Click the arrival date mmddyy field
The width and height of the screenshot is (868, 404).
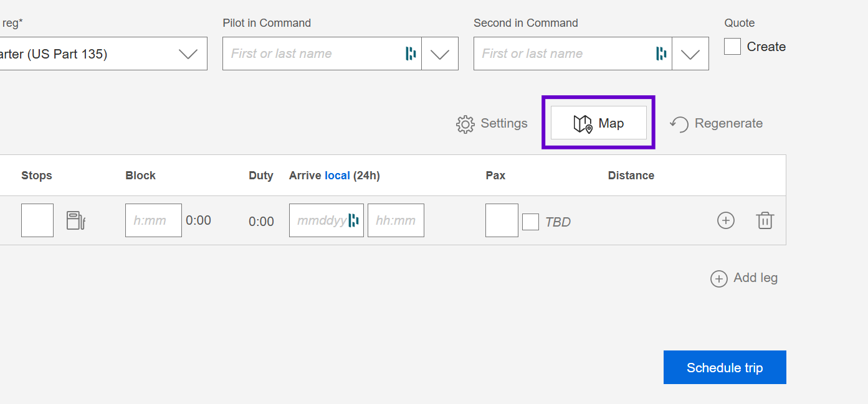coord(327,220)
